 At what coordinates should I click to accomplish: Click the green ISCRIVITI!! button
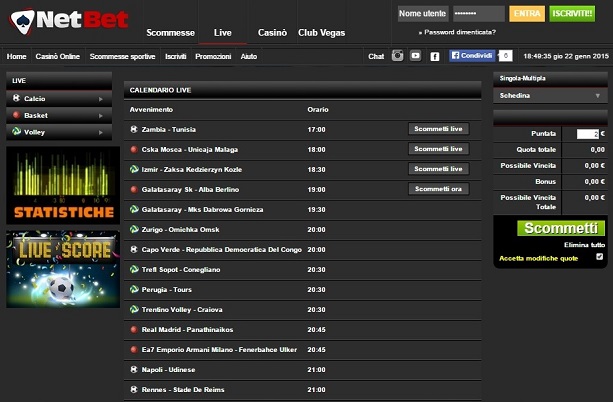point(572,14)
